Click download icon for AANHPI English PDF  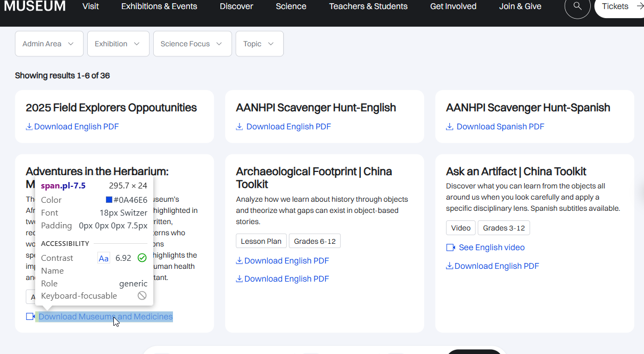click(240, 127)
